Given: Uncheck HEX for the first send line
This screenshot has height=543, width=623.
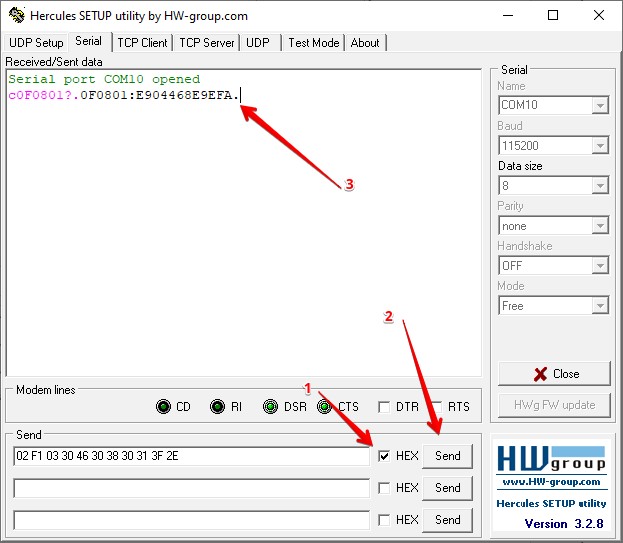Looking at the screenshot, I should point(385,456).
